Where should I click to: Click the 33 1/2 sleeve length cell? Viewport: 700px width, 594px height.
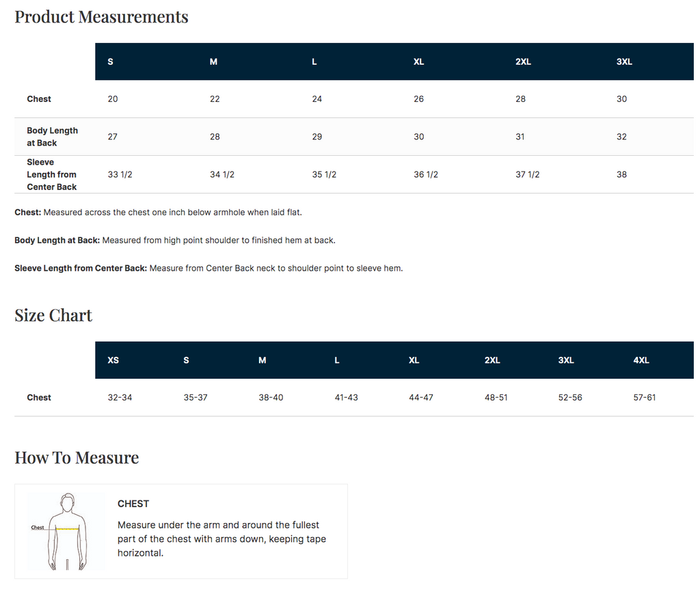120,174
